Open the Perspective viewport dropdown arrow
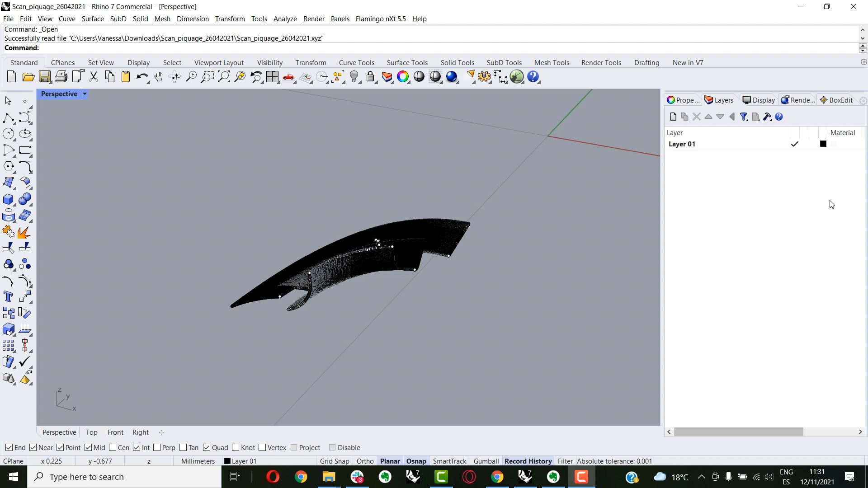The height and width of the screenshot is (488, 868). click(84, 94)
